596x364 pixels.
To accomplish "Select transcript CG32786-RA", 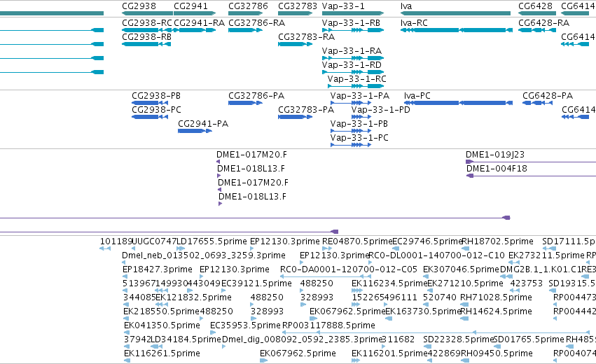I will pyautogui.click(x=256, y=23).
